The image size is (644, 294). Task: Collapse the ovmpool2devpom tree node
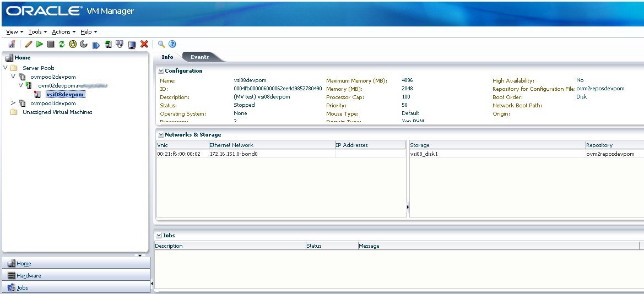tap(13, 77)
